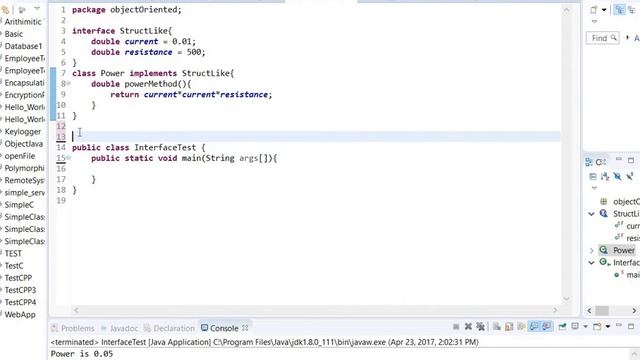The width and height of the screenshot is (640, 360).
Task: Switch to the Problems tab
Action: tap(73, 328)
